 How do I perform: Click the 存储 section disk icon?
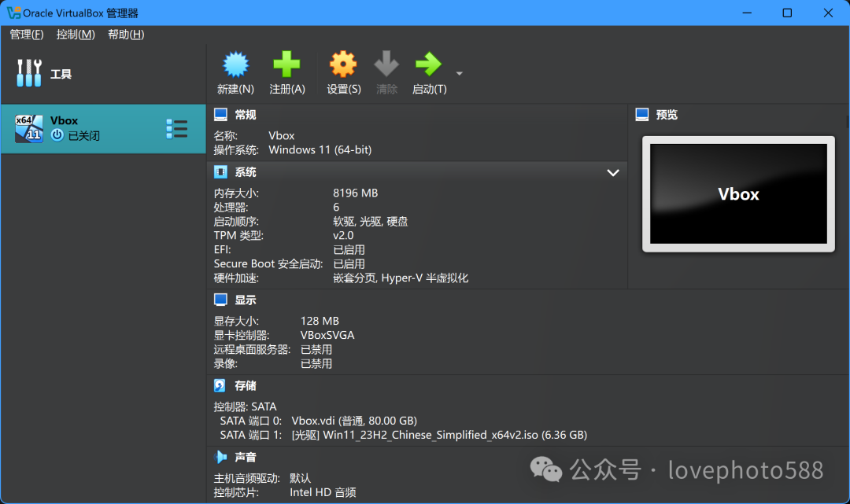pos(220,385)
